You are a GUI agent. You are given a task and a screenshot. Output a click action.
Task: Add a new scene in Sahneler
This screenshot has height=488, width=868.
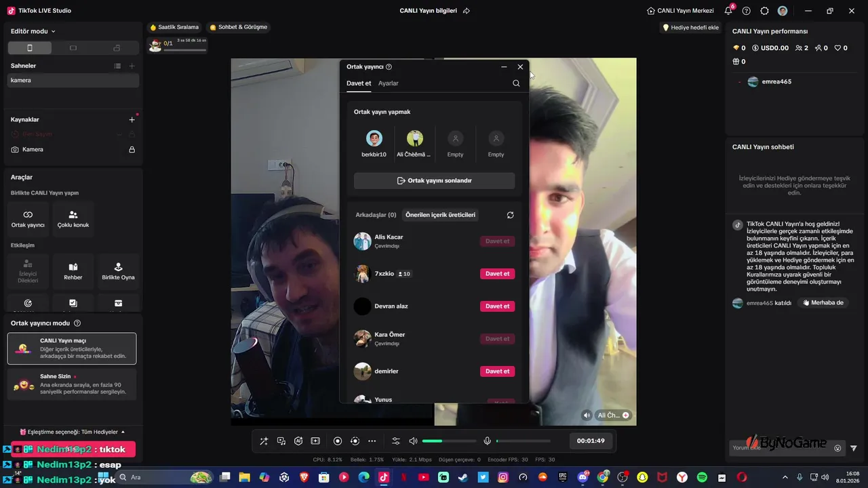pyautogui.click(x=132, y=66)
